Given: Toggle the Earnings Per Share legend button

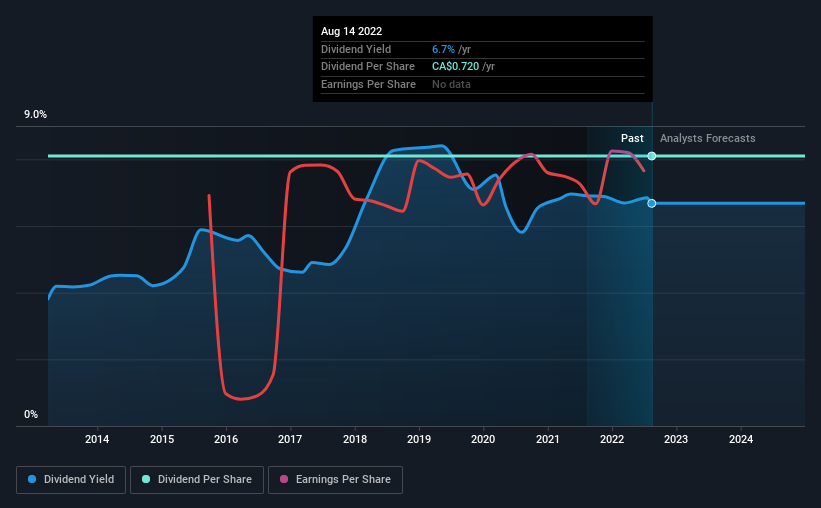Looking at the screenshot, I should tap(335, 480).
